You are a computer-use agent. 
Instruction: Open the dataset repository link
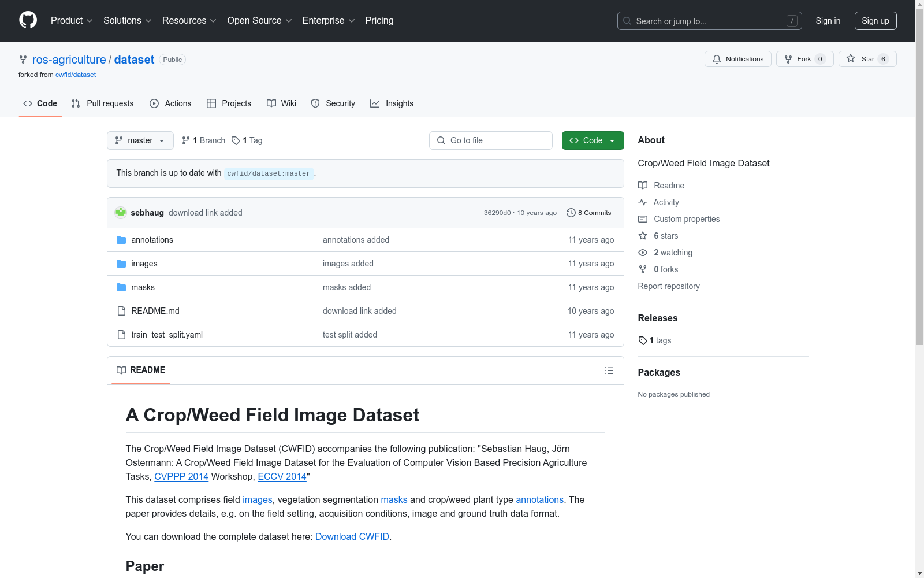[x=134, y=60]
